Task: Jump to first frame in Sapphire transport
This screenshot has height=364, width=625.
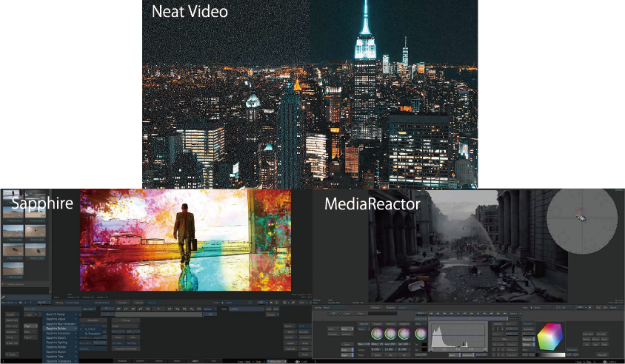Action: [118, 309]
